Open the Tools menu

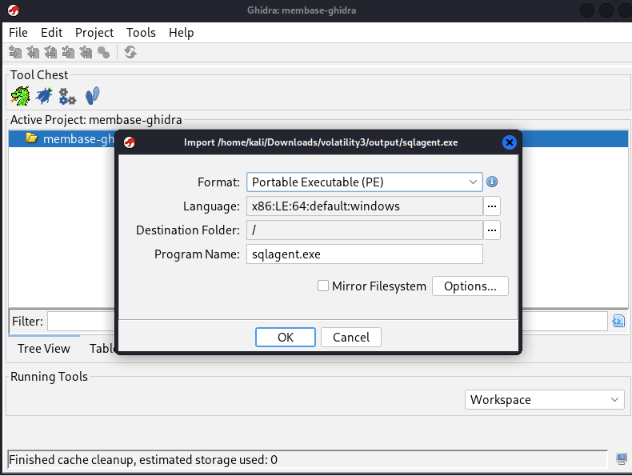tap(141, 33)
